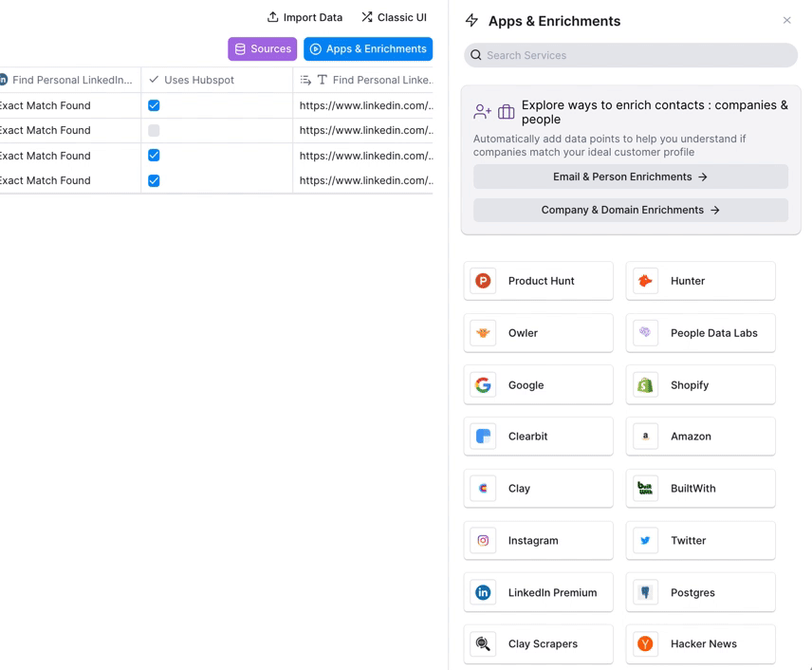Select fourth row Exact Match Found cell
Screen dimensions: 812x670
click(x=70, y=180)
